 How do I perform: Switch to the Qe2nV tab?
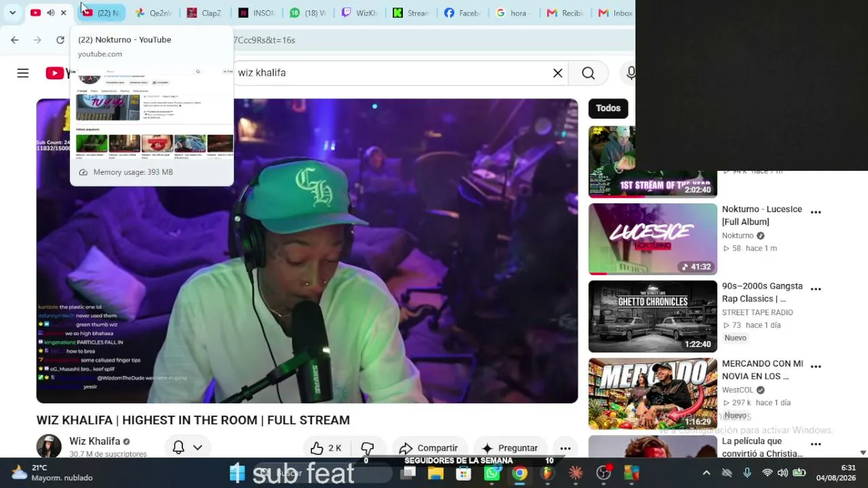pos(153,13)
